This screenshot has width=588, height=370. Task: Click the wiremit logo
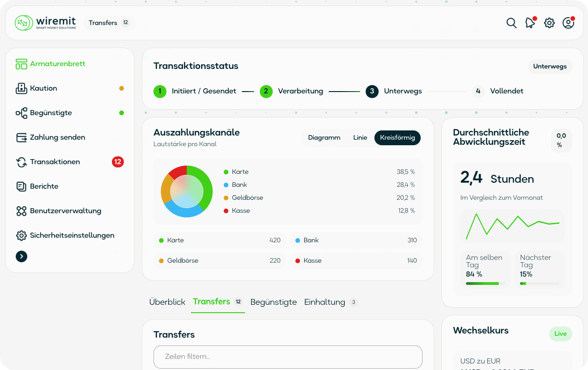coord(45,23)
